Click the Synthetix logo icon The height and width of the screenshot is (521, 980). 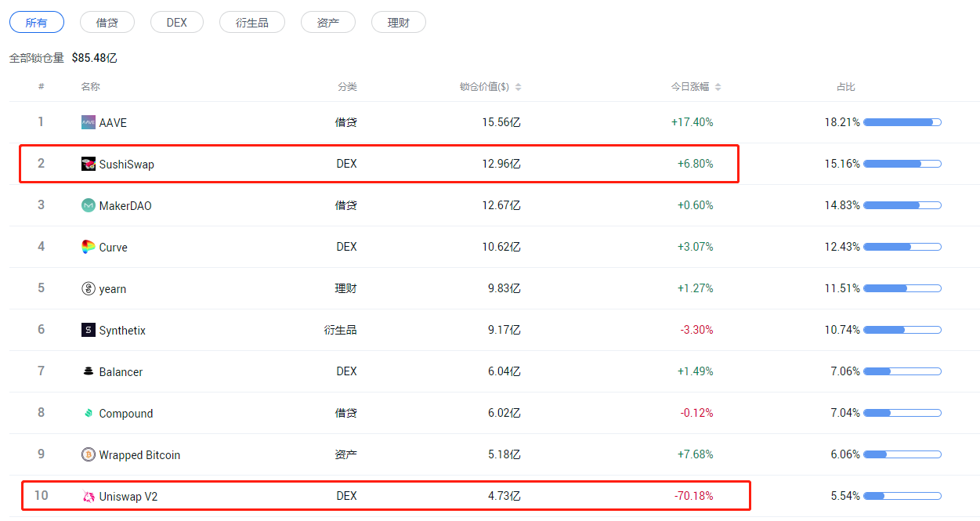(x=89, y=330)
